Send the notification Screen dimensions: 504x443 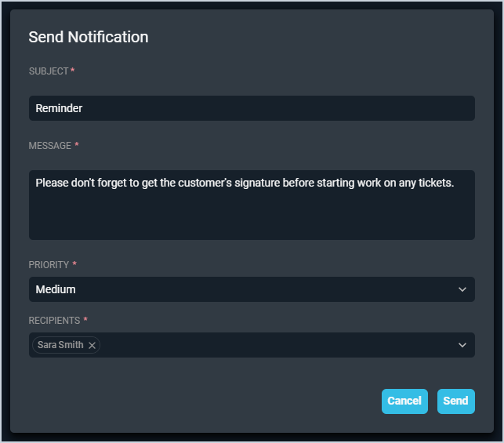pos(455,401)
